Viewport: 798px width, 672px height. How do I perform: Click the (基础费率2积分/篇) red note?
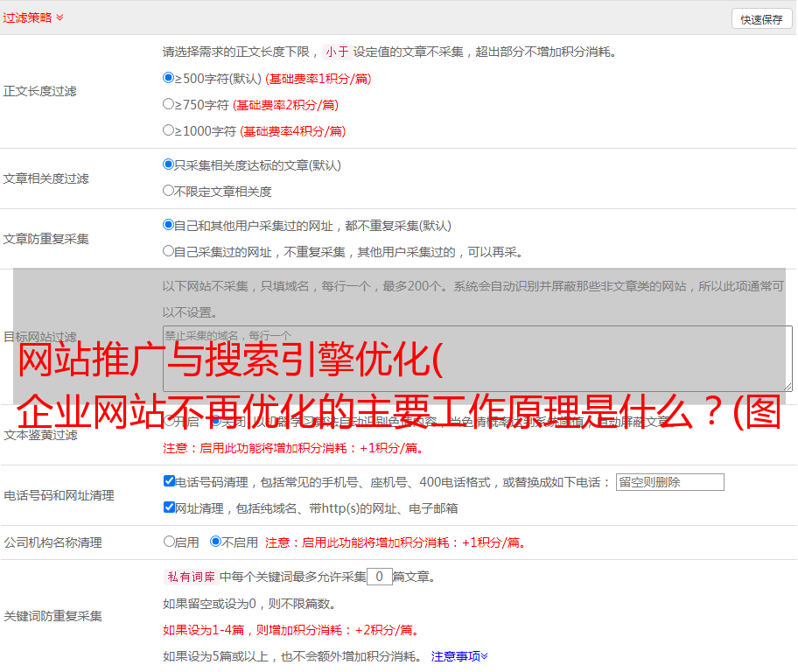click(x=285, y=105)
